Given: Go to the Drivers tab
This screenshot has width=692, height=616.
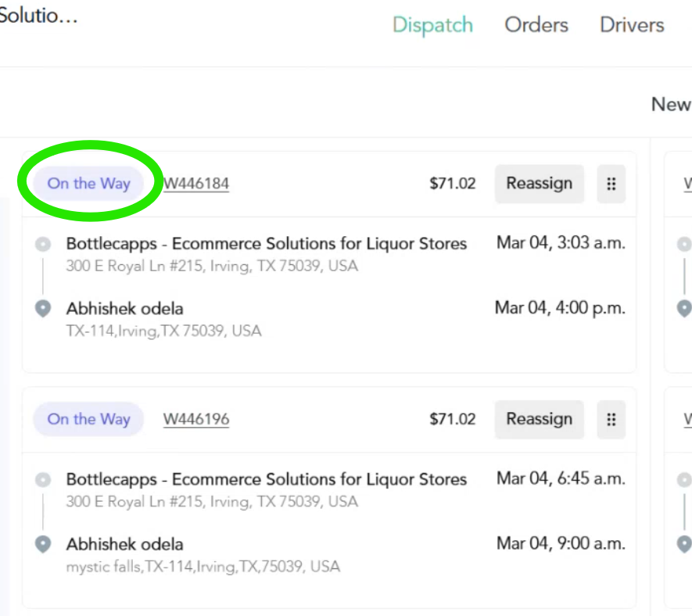Looking at the screenshot, I should (632, 25).
